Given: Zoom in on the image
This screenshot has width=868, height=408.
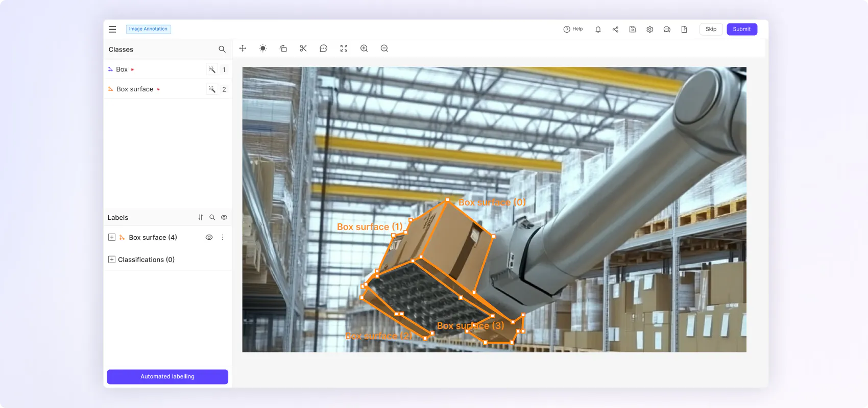Looking at the screenshot, I should tap(364, 48).
